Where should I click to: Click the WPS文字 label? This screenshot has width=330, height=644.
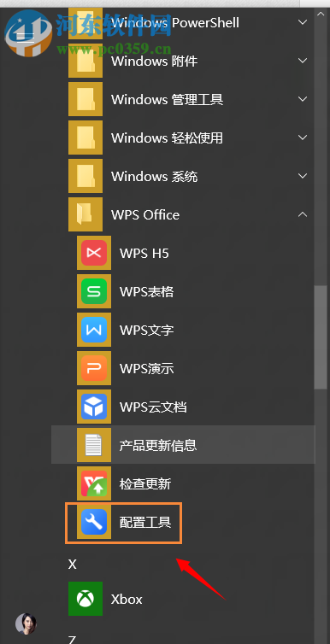point(147,331)
